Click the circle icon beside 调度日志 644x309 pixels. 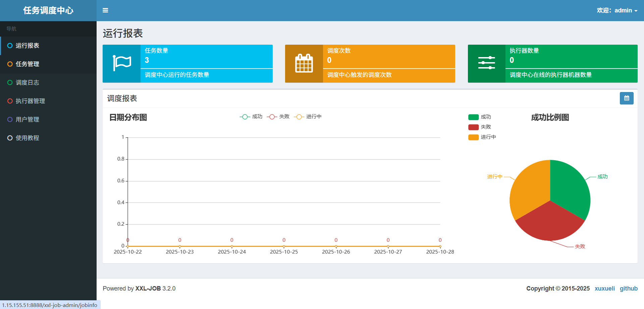click(10, 83)
